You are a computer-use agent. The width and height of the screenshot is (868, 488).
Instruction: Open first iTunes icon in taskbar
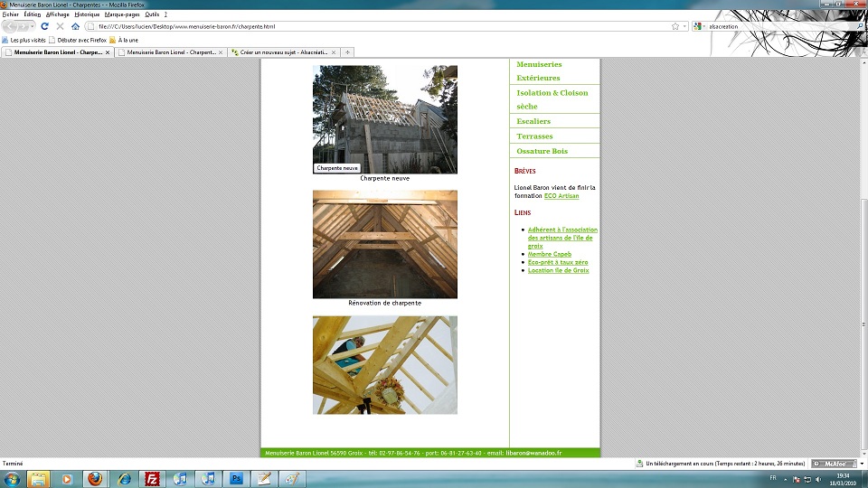[x=180, y=479]
